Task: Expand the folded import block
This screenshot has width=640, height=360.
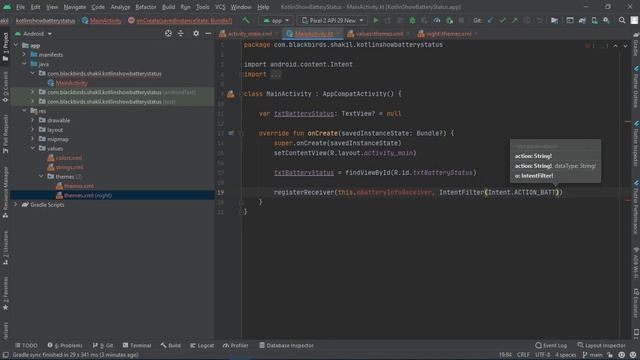Action: pyautogui.click(x=276, y=75)
